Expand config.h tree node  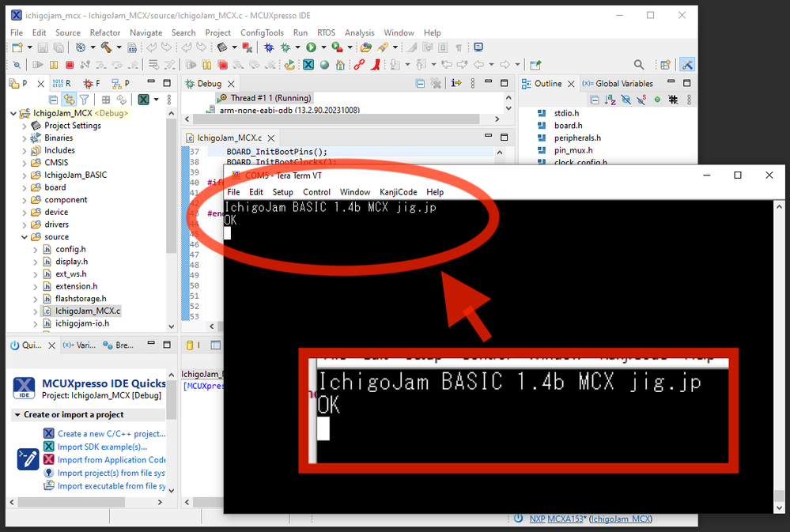coord(36,249)
